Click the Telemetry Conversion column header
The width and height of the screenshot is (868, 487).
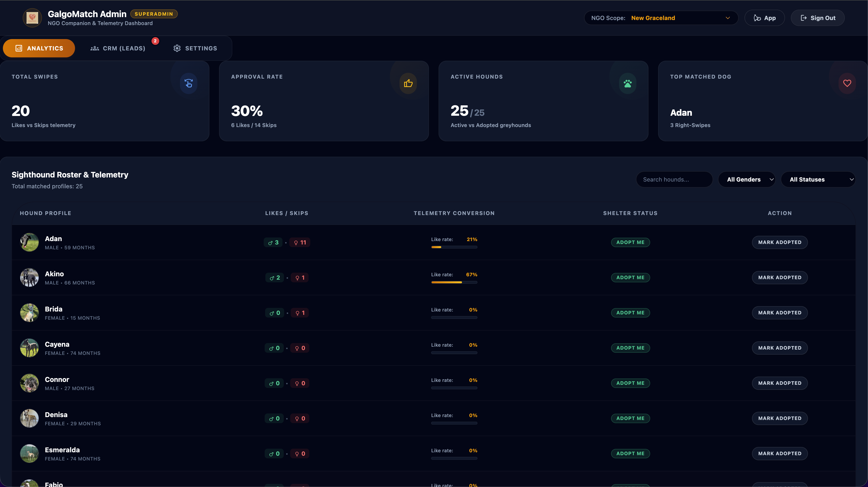454,213
